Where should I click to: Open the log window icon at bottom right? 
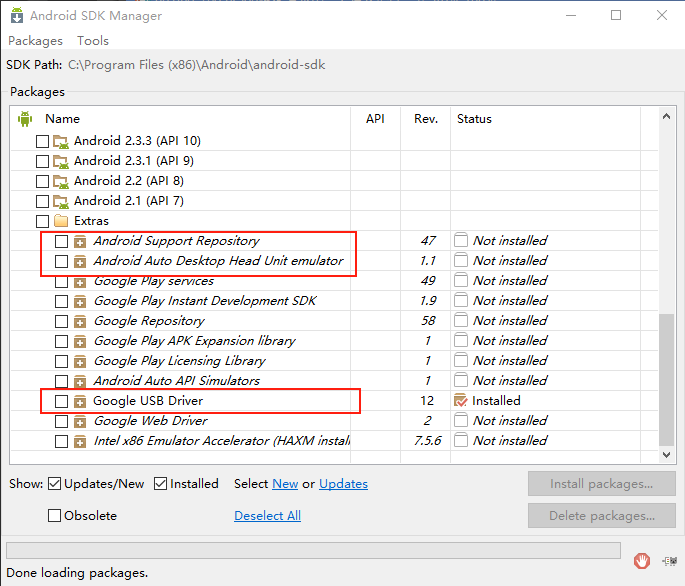[x=670, y=561]
